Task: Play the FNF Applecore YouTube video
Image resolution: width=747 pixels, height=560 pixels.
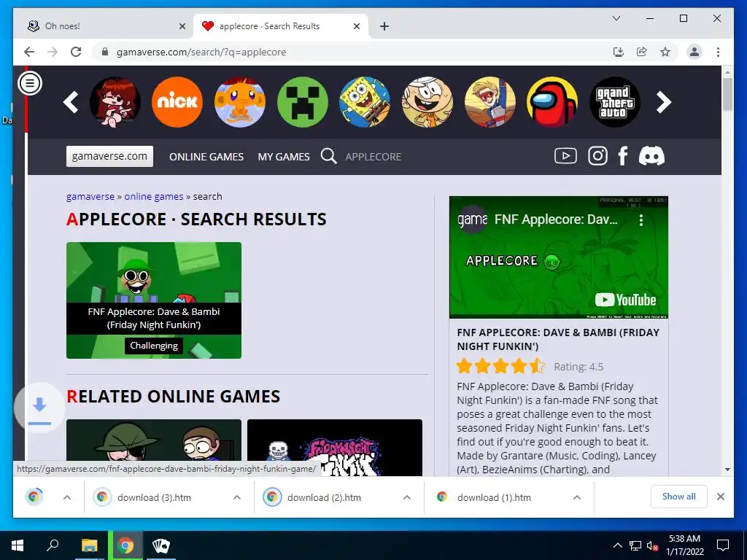Action: (x=559, y=257)
